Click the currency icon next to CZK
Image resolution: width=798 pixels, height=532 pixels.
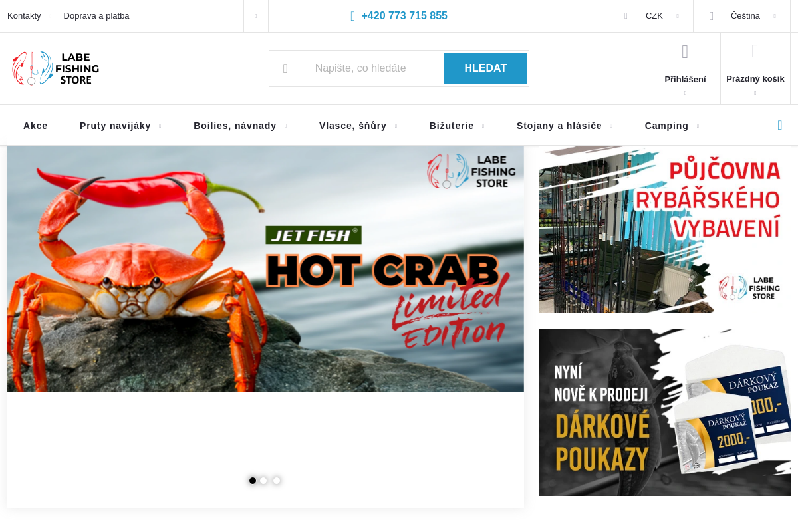[626, 16]
